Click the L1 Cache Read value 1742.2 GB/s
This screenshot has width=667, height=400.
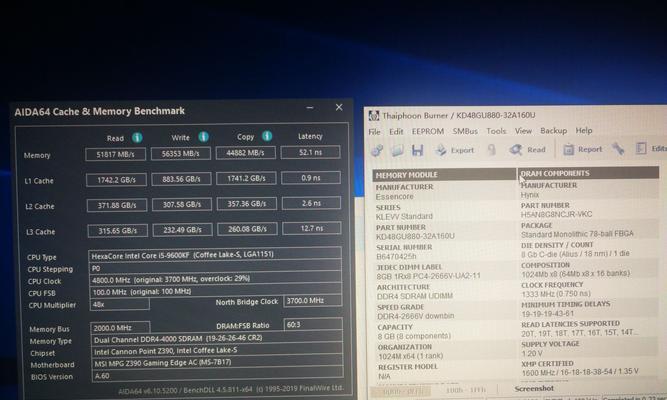point(116,180)
